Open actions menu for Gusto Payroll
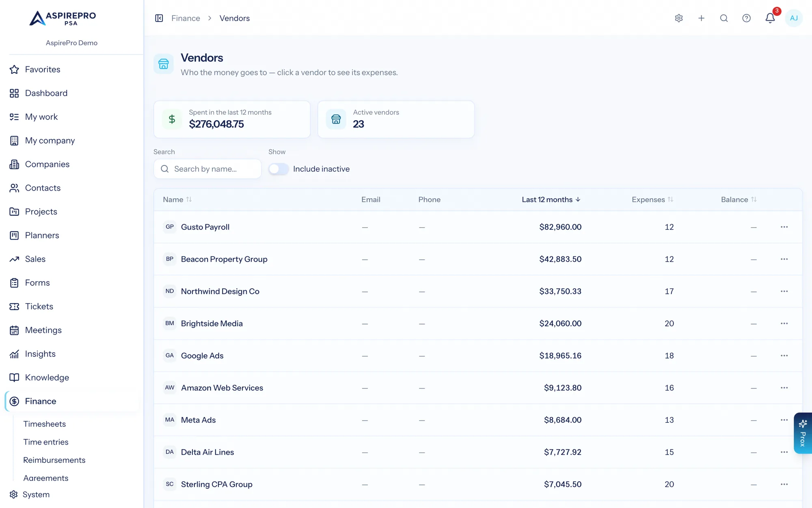Viewport: 812px width, 508px height. point(784,227)
